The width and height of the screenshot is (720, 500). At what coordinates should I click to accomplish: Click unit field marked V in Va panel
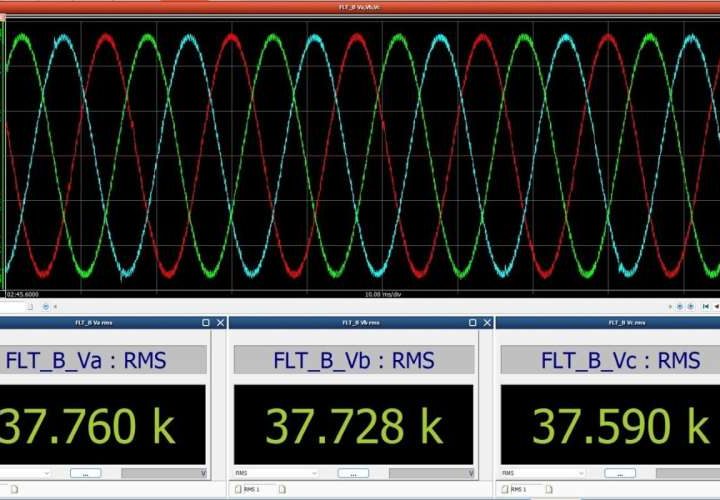coord(164,473)
